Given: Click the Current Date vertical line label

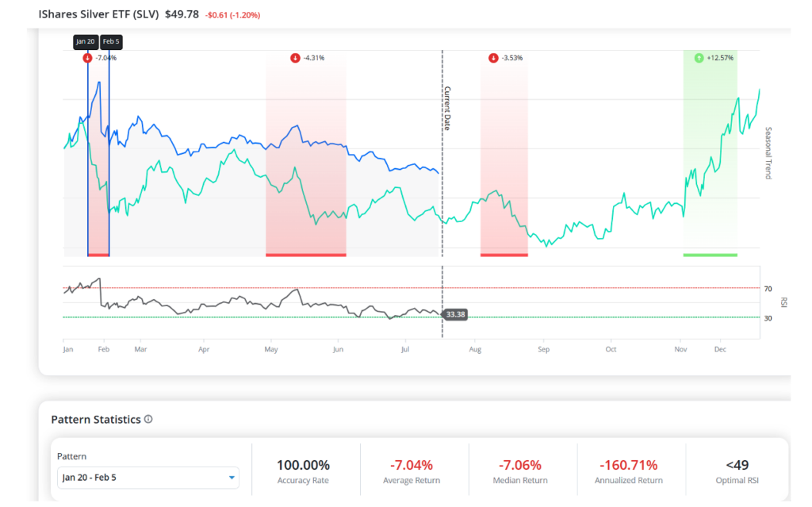Looking at the screenshot, I should pos(448,109).
